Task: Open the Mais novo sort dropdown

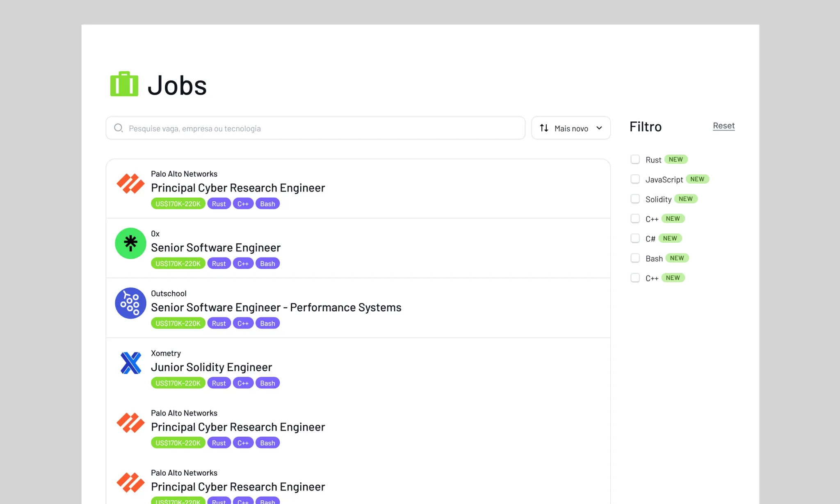Action: tap(571, 128)
